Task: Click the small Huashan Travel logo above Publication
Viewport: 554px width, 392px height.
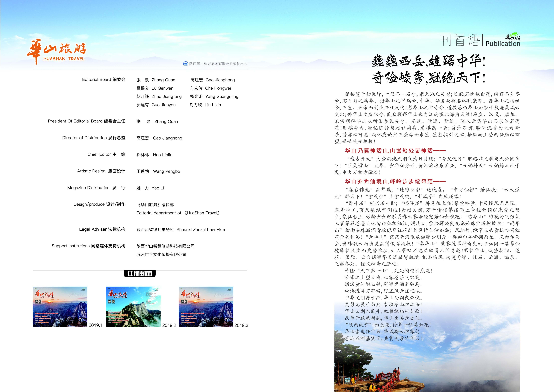Action: coord(513,37)
